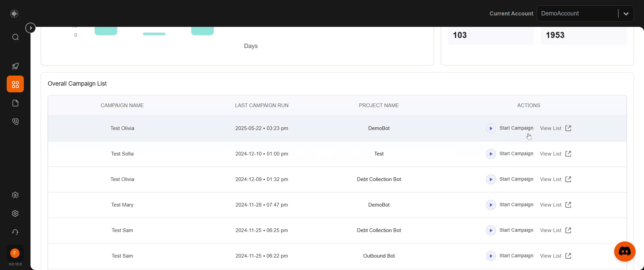Start Campaign for Test Sofia

pyautogui.click(x=510, y=154)
